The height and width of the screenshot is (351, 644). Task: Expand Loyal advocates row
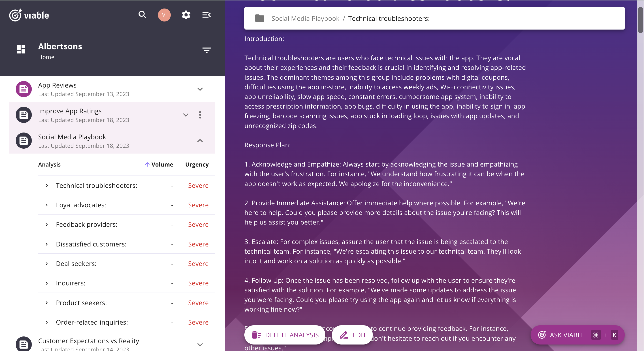point(47,205)
